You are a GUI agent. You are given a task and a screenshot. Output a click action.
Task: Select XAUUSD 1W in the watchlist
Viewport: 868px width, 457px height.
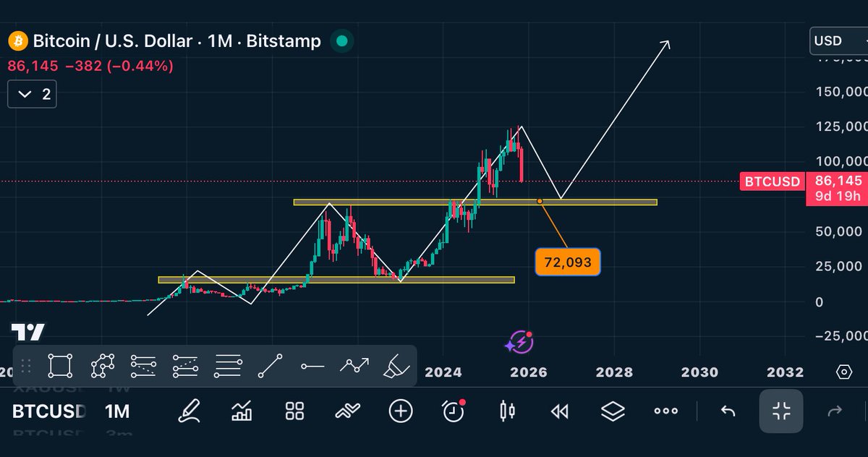point(51,388)
